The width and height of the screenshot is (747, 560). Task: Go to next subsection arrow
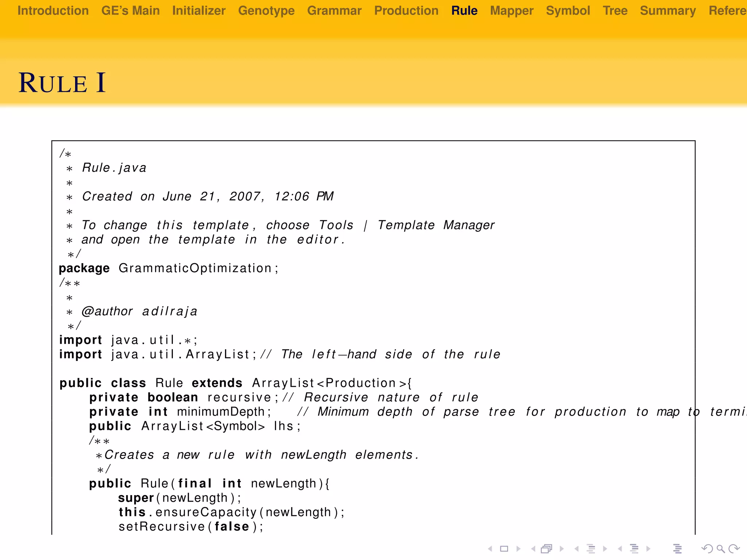(605, 549)
